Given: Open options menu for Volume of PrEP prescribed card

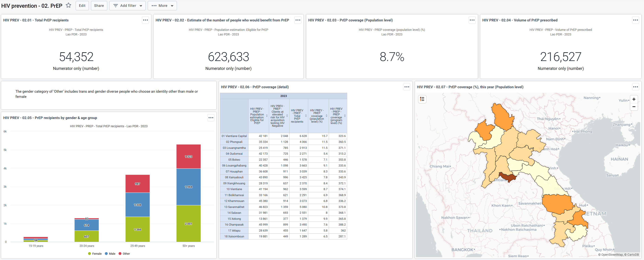Looking at the screenshot, I should 635,20.
